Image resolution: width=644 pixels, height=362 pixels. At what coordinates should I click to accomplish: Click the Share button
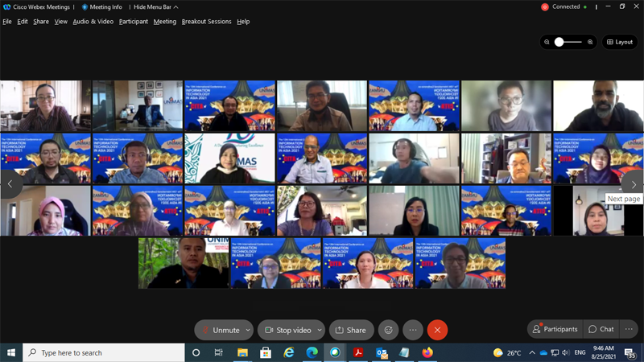tap(350, 330)
